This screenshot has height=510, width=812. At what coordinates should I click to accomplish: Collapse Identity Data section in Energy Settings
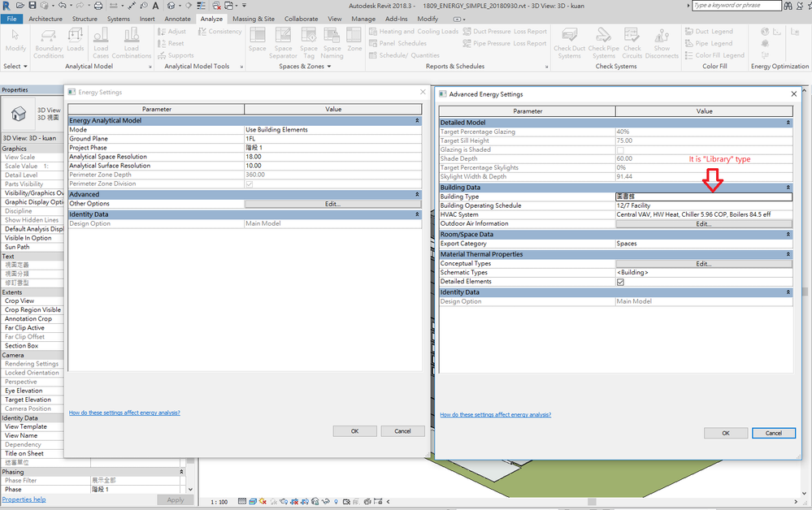(x=418, y=214)
